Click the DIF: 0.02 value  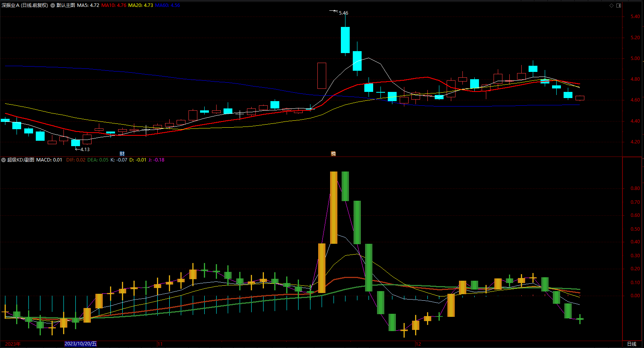click(x=76, y=160)
